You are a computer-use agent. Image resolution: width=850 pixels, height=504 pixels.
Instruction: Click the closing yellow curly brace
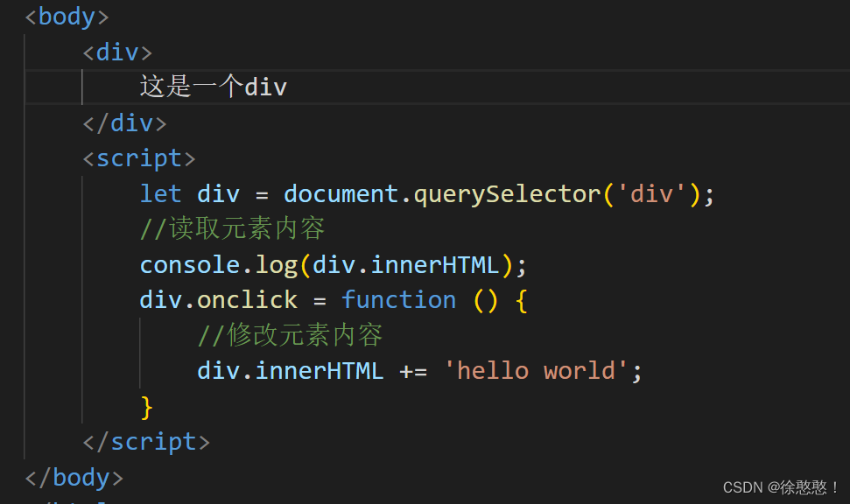146,407
